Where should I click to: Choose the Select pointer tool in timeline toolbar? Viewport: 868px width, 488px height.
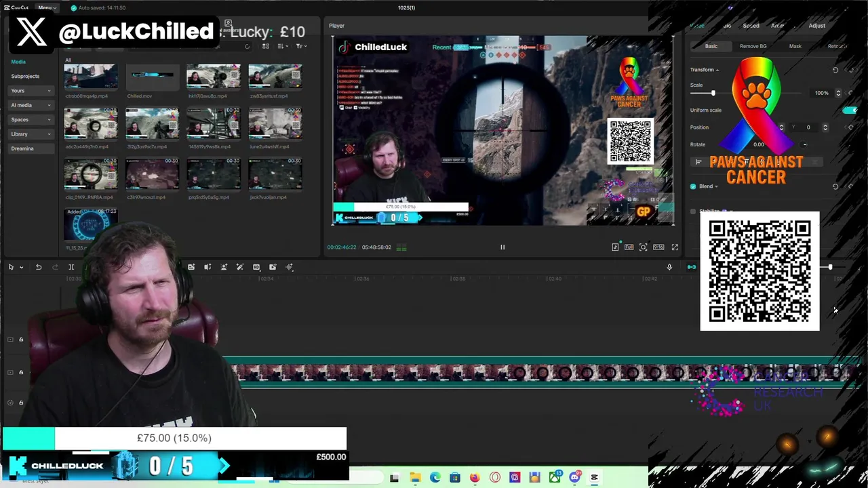pyautogui.click(x=11, y=267)
